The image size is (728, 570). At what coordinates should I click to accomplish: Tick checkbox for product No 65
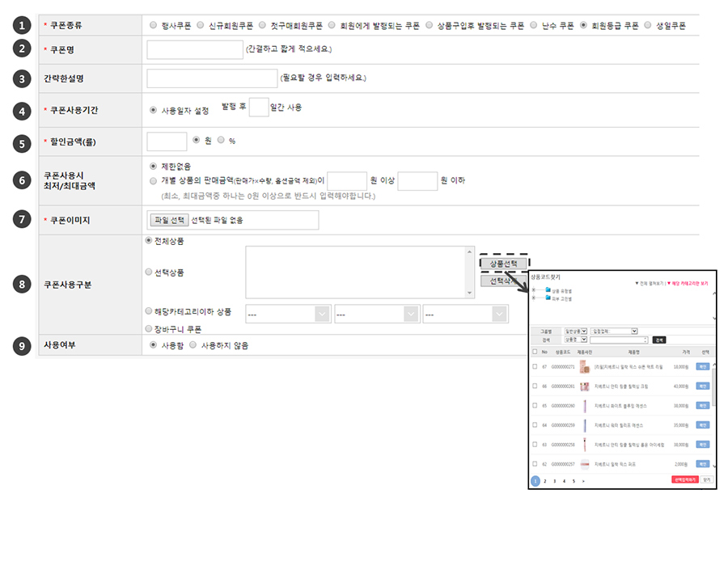pos(535,405)
